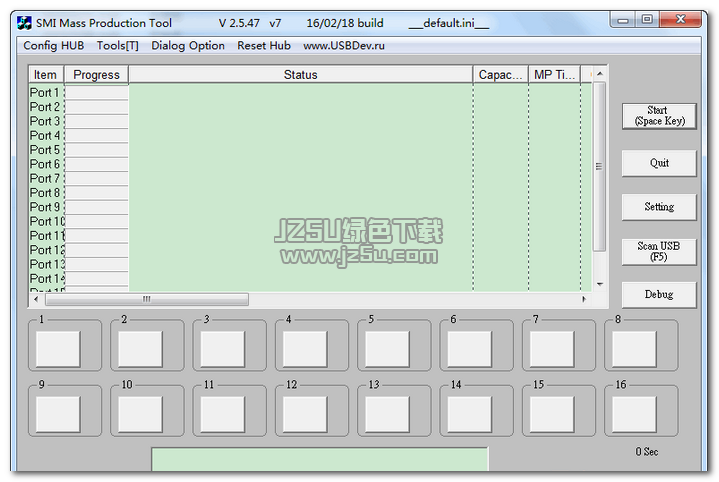This screenshot has height=482, width=719.
Task: Click port slot box 14
Action: click(470, 415)
